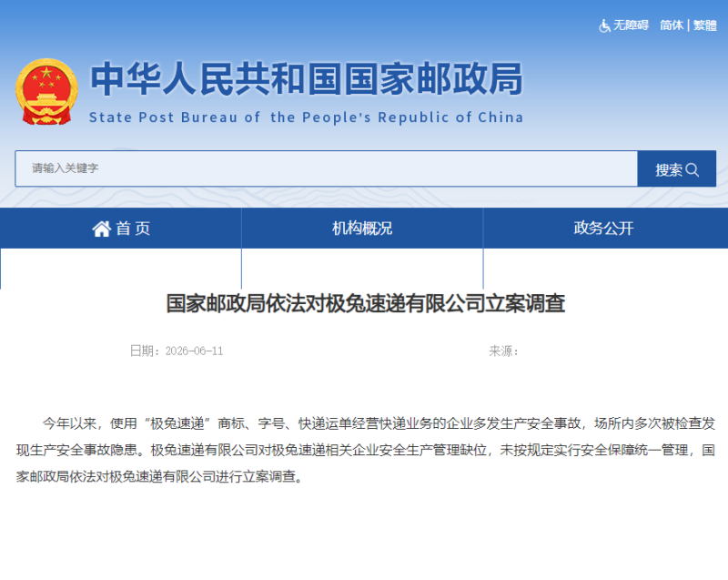Click the national emblem logo
The width and height of the screenshot is (728, 580).
46,92
